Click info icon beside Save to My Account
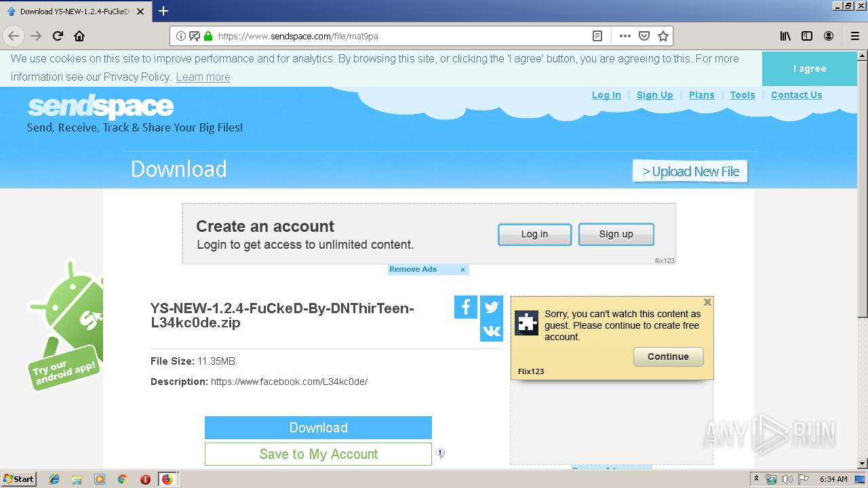Image resolution: width=868 pixels, height=488 pixels. [x=440, y=453]
